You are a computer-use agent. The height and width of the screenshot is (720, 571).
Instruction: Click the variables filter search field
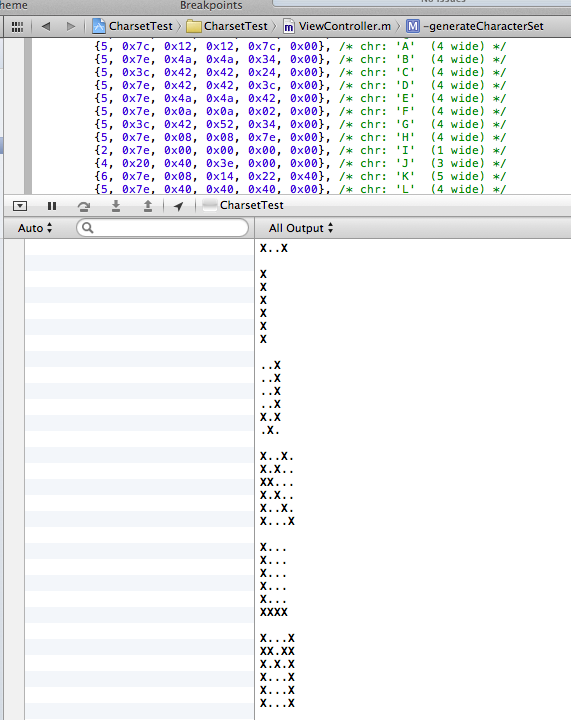tap(162, 228)
